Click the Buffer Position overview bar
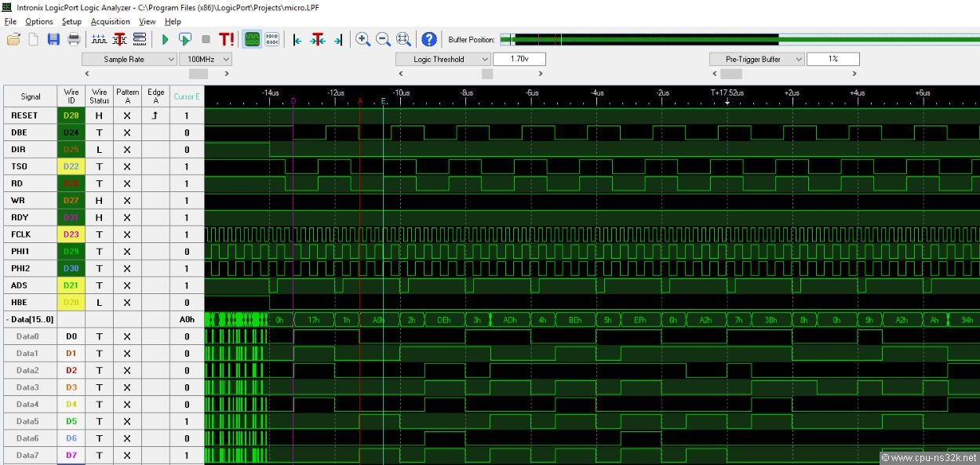Image resolution: width=980 pixels, height=465 pixels. tap(739, 39)
